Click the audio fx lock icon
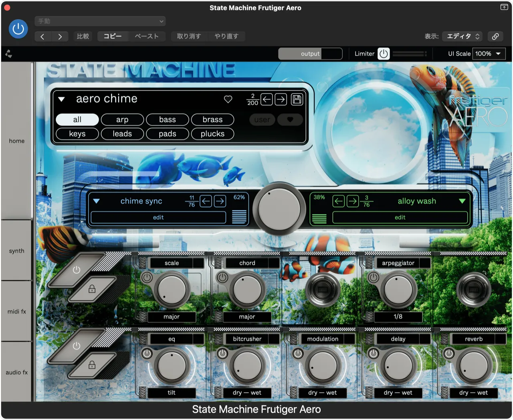The width and height of the screenshot is (513, 420). [x=92, y=365]
